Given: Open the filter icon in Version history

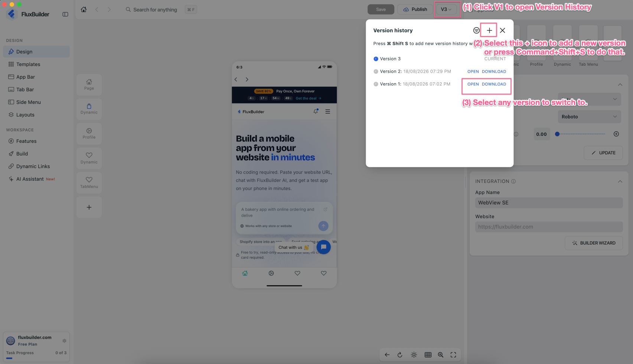Looking at the screenshot, I should click(x=476, y=30).
